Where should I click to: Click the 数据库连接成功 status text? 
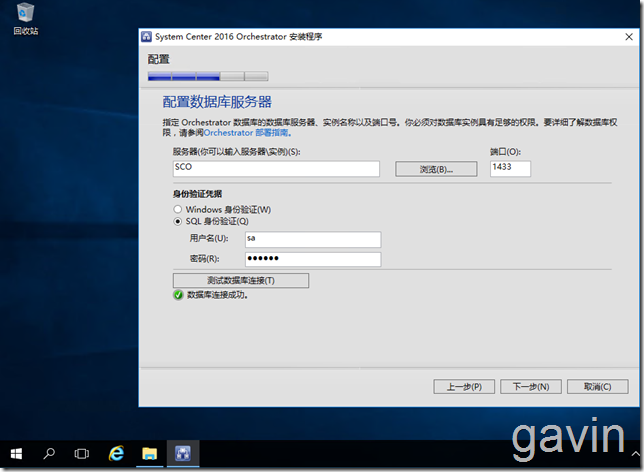[217, 295]
